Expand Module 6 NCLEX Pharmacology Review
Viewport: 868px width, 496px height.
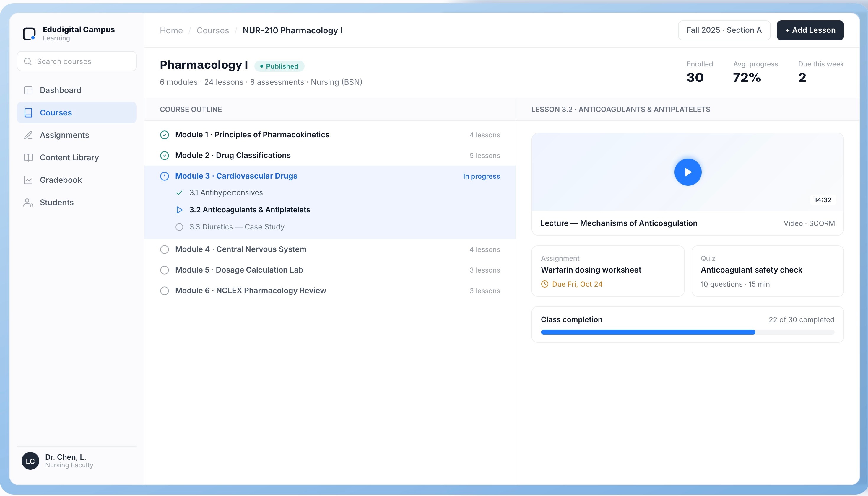330,291
